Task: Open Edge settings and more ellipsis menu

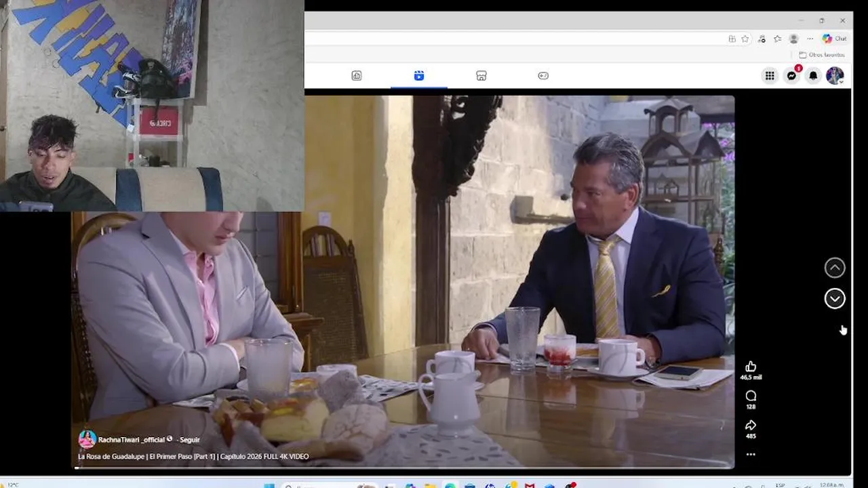Action: 810,39
